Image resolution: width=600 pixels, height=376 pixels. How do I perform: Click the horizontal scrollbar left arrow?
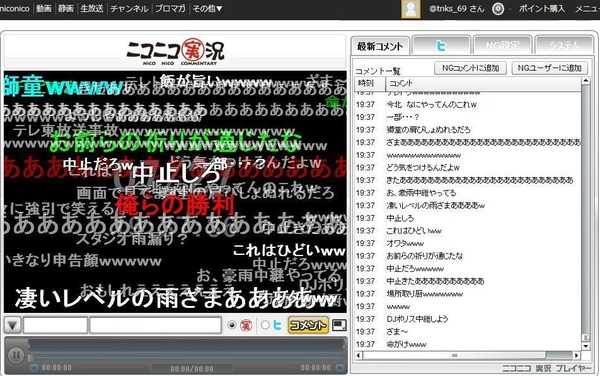359,355
